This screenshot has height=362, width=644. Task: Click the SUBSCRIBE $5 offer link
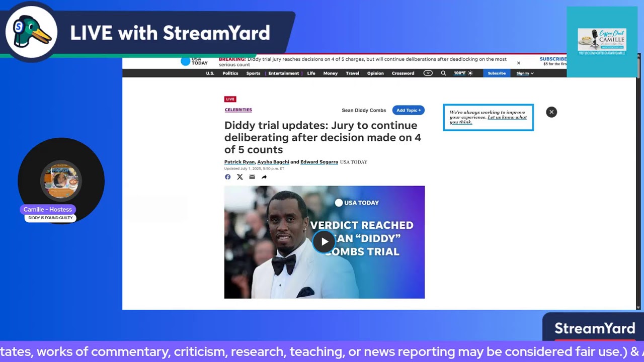point(552,61)
